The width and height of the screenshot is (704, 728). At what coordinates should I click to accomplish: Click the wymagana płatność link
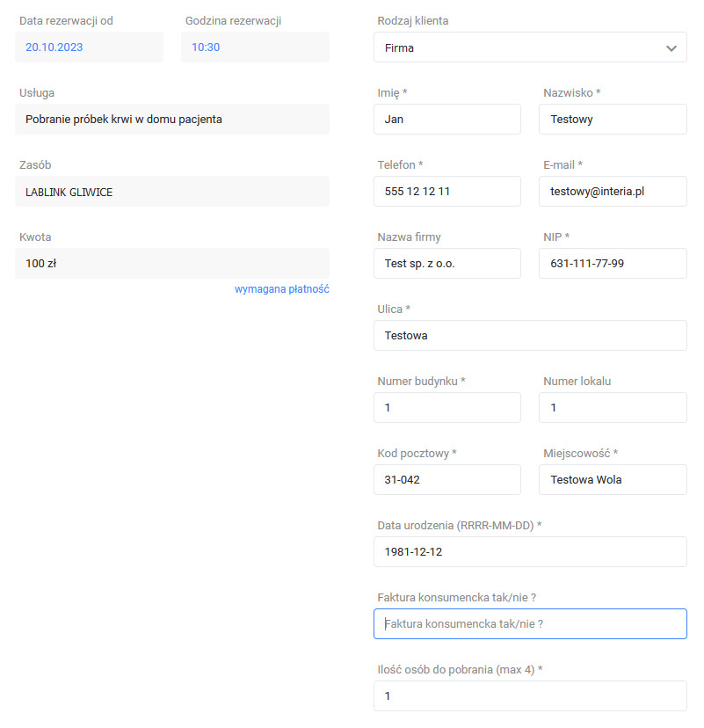[x=282, y=289]
